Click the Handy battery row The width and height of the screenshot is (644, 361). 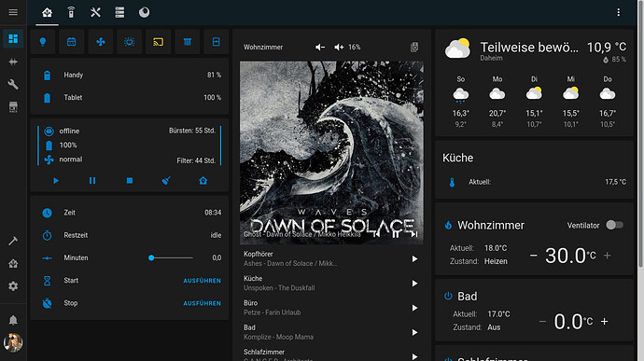click(x=130, y=76)
